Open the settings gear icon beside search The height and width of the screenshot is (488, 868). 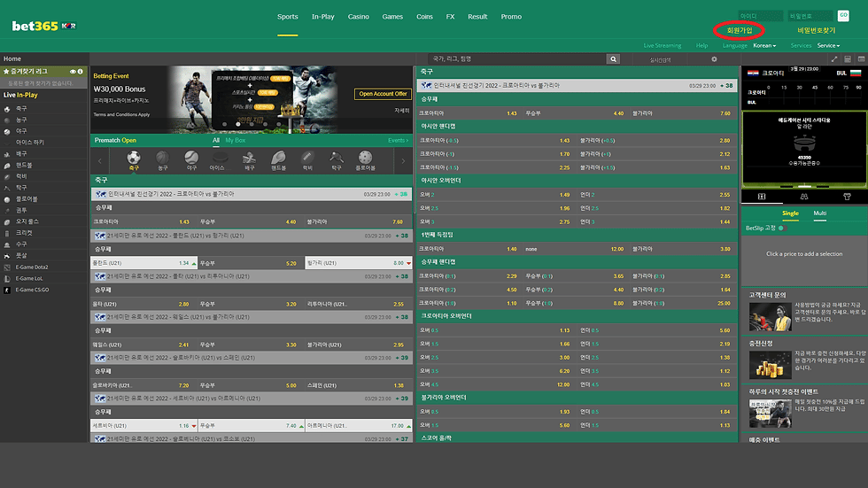click(714, 59)
